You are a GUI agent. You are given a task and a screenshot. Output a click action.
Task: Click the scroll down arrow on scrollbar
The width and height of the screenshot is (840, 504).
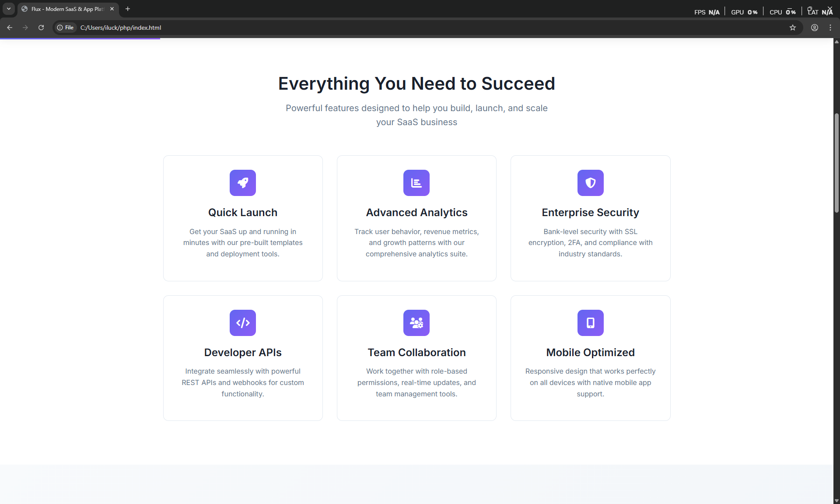(836, 500)
